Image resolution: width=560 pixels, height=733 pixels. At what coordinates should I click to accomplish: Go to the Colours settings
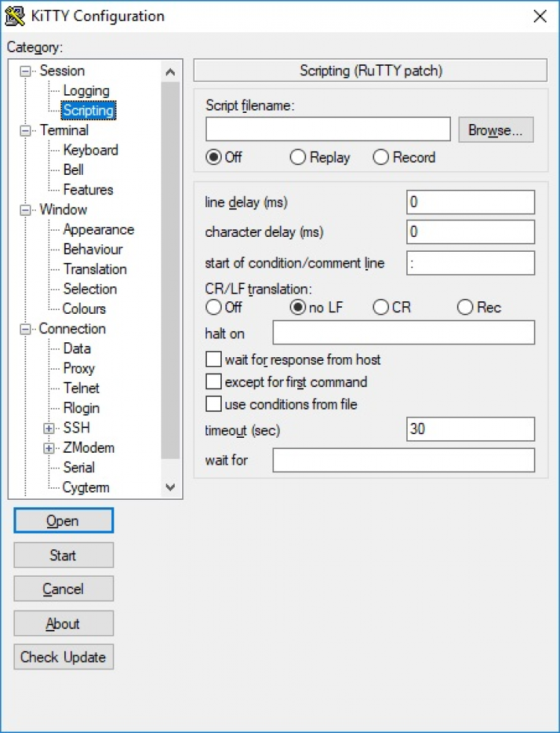click(84, 309)
